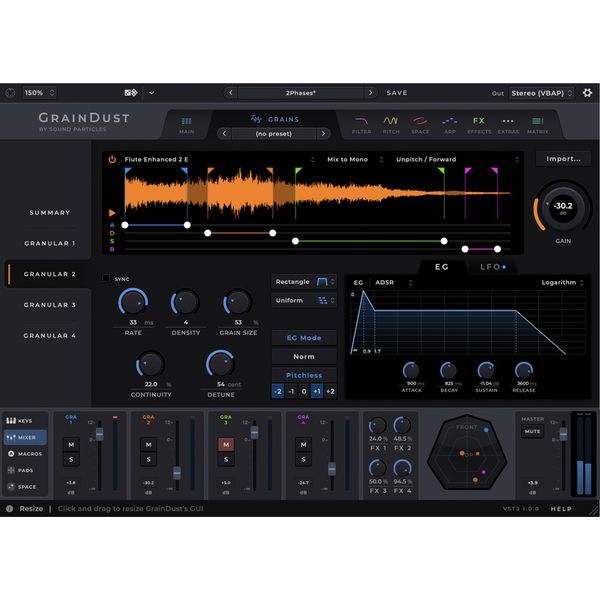Click the GRA 2 volume fader
The width and height of the screenshot is (600, 600).
177,473
